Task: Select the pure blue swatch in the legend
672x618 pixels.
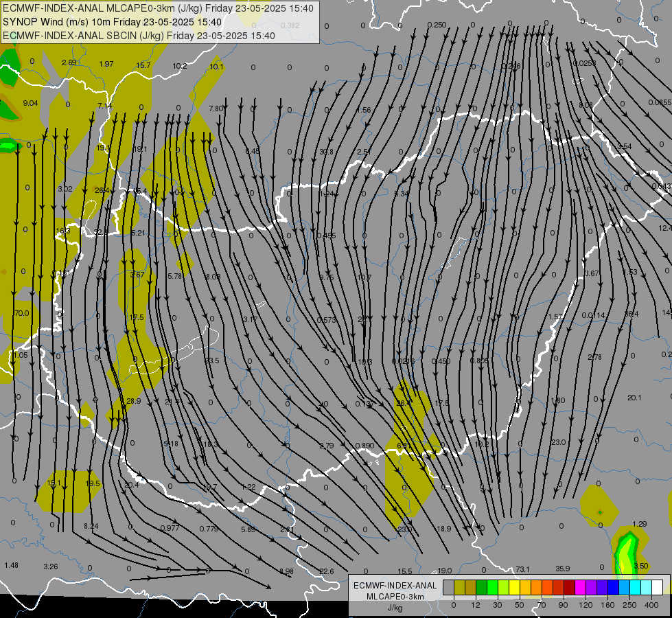Action: (613, 587)
